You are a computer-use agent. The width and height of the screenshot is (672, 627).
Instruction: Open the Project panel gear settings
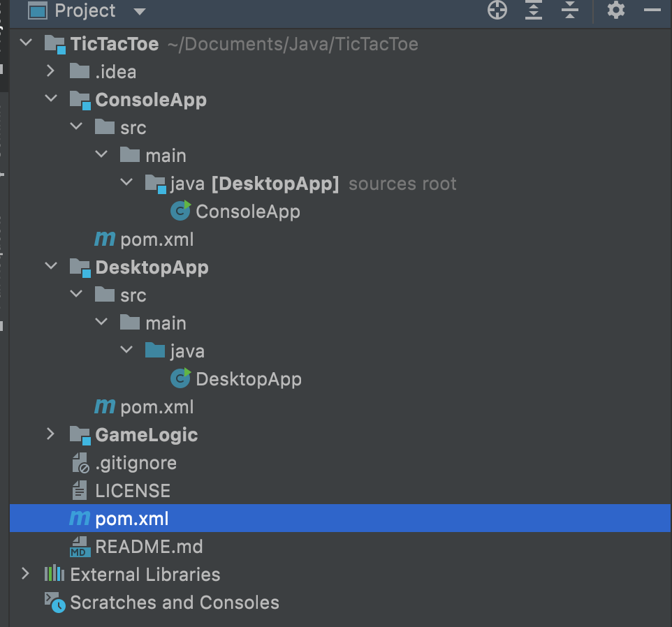click(616, 10)
